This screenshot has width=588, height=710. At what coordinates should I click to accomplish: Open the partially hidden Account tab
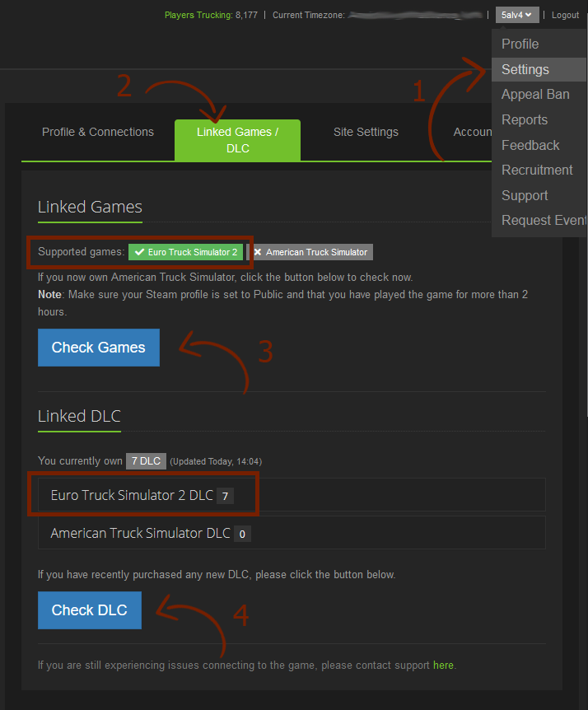coord(472,132)
